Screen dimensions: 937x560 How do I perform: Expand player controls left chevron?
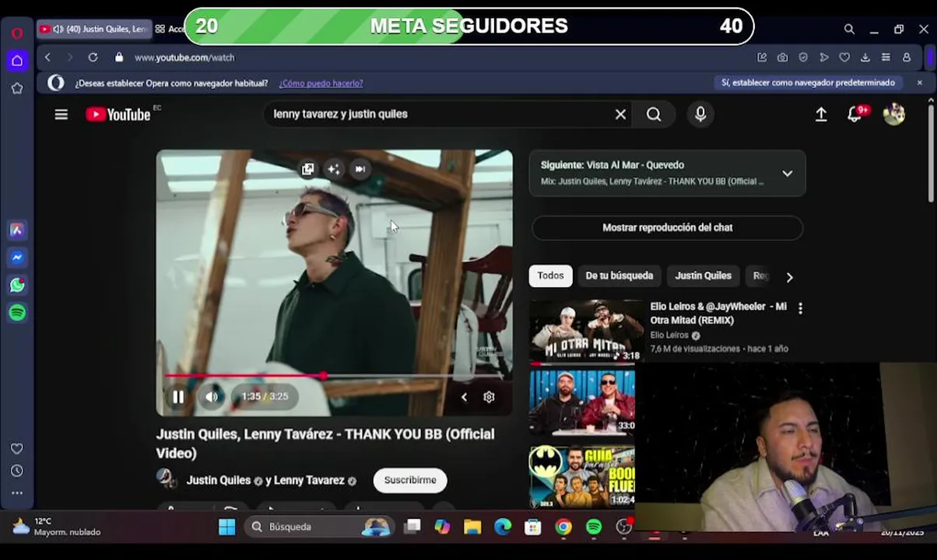pos(464,397)
